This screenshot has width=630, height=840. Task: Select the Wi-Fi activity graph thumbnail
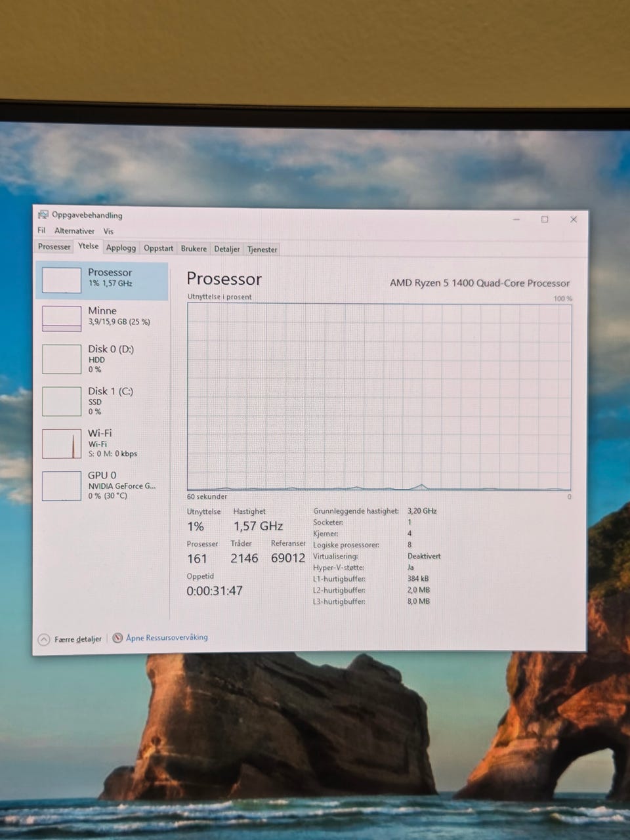pyautogui.click(x=61, y=444)
